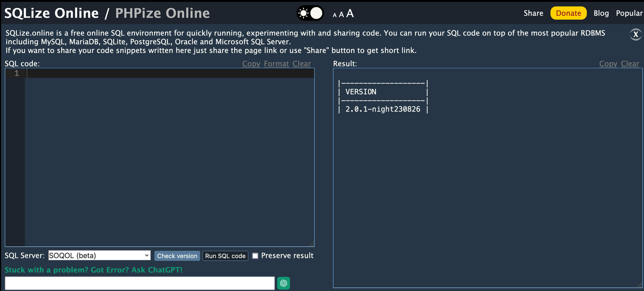Open the Share menu

(x=533, y=13)
